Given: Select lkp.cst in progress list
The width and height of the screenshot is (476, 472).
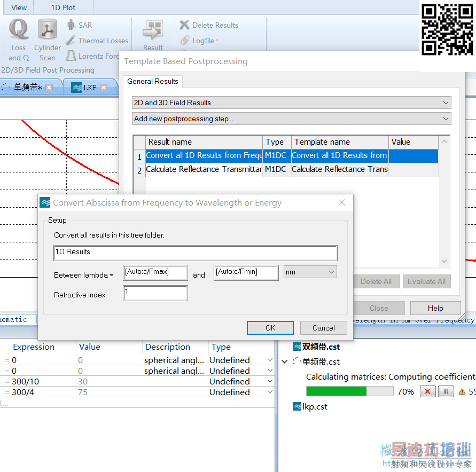Looking at the screenshot, I should pos(310,407).
